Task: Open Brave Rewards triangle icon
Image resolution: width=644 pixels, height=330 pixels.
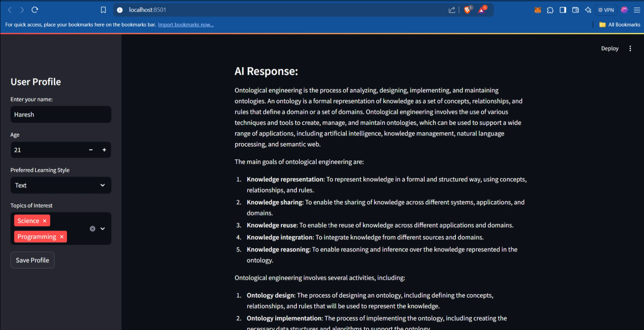Action: point(482,10)
